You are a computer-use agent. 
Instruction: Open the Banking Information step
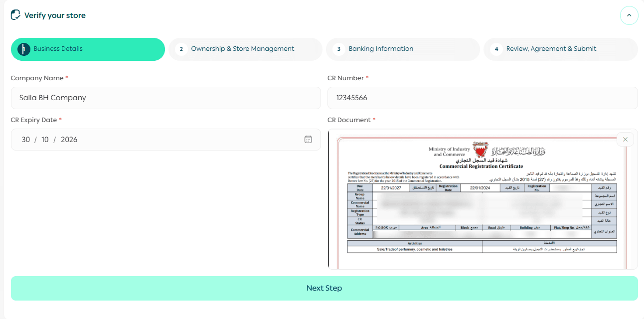coord(403,49)
